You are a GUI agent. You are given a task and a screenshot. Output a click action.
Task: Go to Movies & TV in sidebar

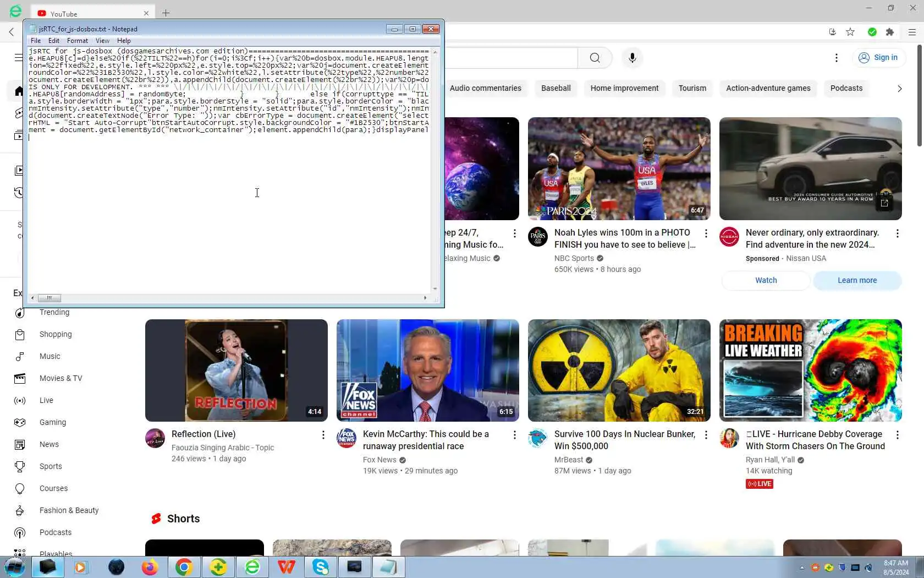61,378
